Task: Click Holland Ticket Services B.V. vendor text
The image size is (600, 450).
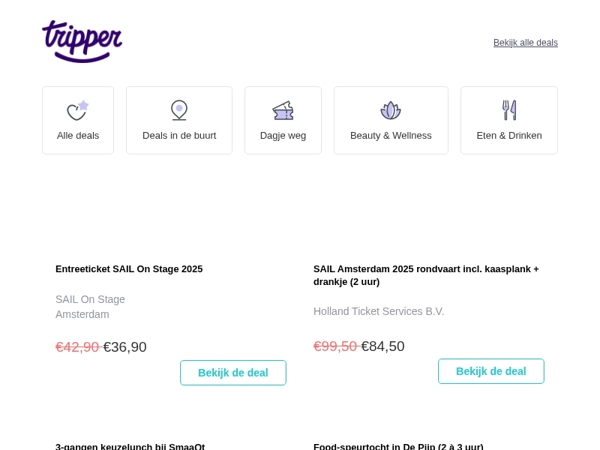Action: click(379, 311)
